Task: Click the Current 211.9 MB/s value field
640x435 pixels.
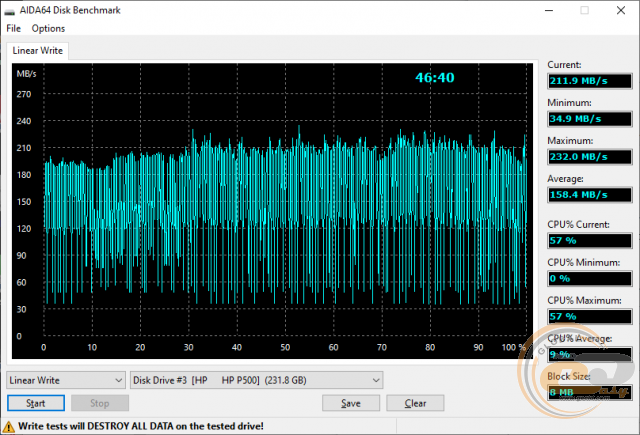Action: (x=590, y=81)
